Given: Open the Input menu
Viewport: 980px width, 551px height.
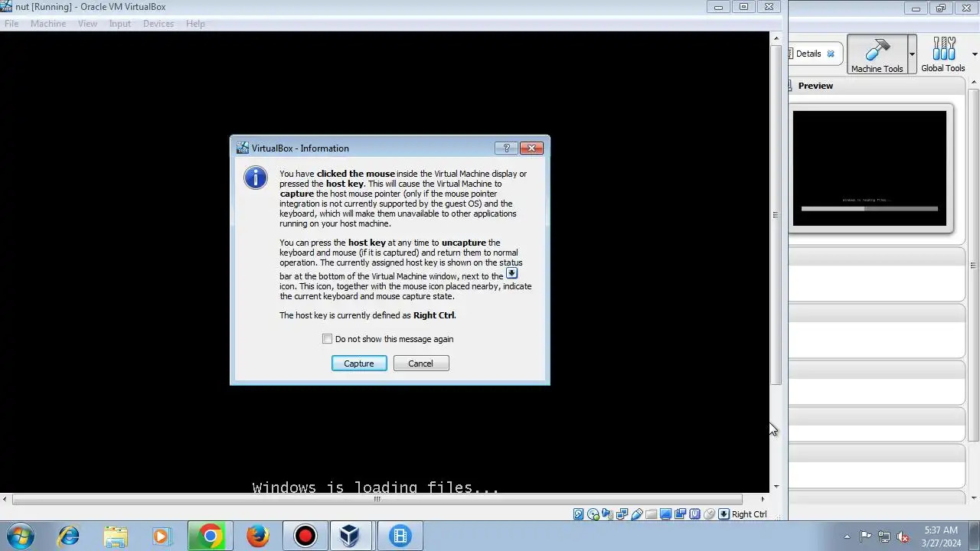Looking at the screenshot, I should point(120,24).
